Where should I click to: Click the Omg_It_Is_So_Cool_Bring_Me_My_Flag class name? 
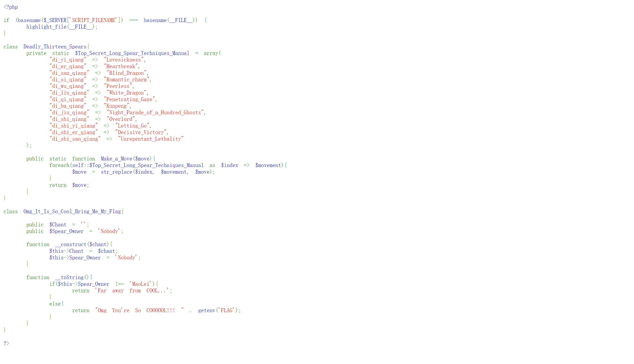[72, 211]
